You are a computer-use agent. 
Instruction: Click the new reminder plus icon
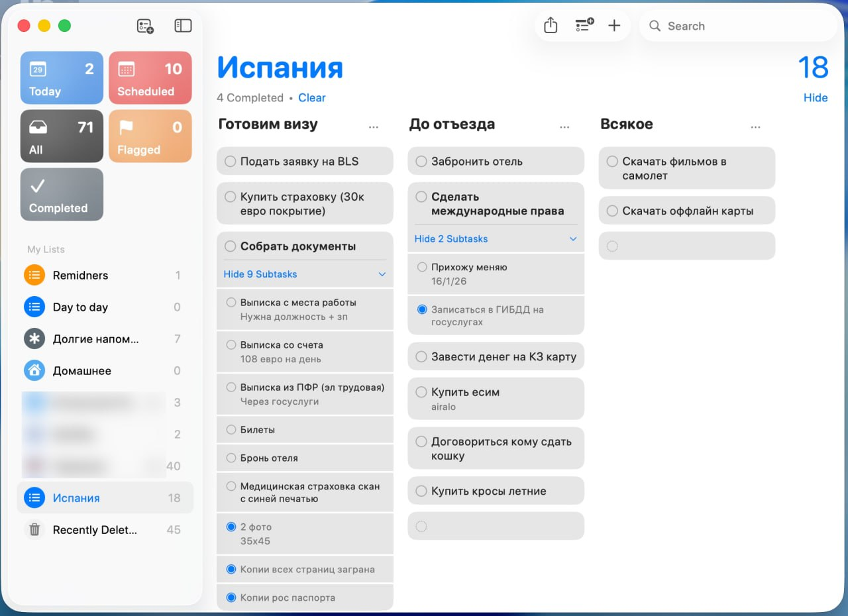(614, 25)
